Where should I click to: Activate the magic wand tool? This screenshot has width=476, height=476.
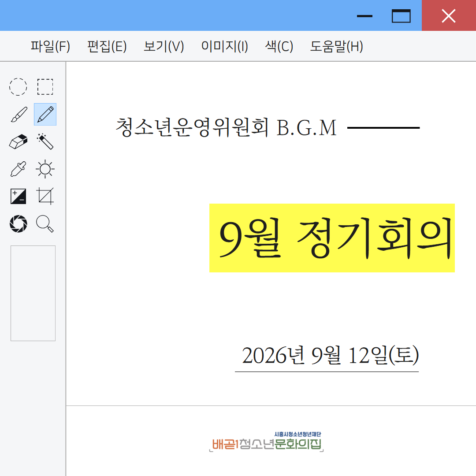(45, 142)
